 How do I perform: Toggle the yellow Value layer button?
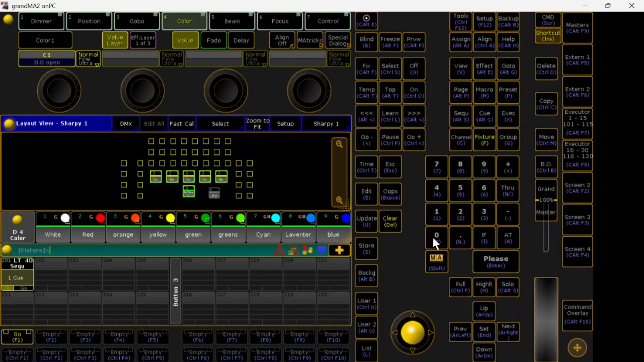[185, 40]
